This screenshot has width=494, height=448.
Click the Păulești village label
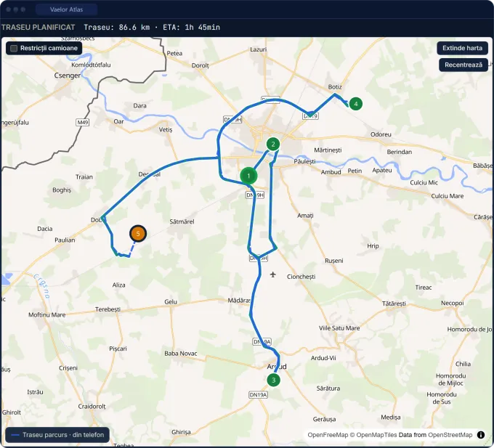[x=304, y=161]
